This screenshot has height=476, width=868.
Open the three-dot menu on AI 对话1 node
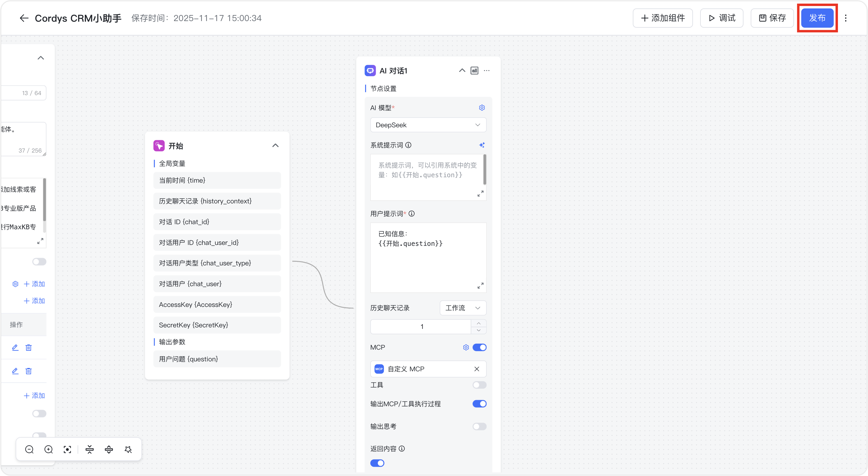[487, 70]
